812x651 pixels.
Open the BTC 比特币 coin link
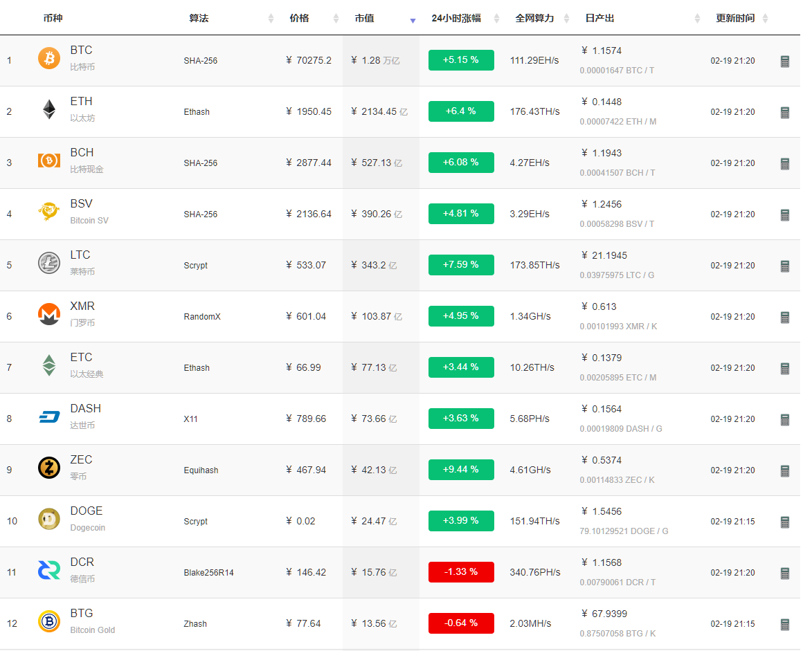[82, 58]
